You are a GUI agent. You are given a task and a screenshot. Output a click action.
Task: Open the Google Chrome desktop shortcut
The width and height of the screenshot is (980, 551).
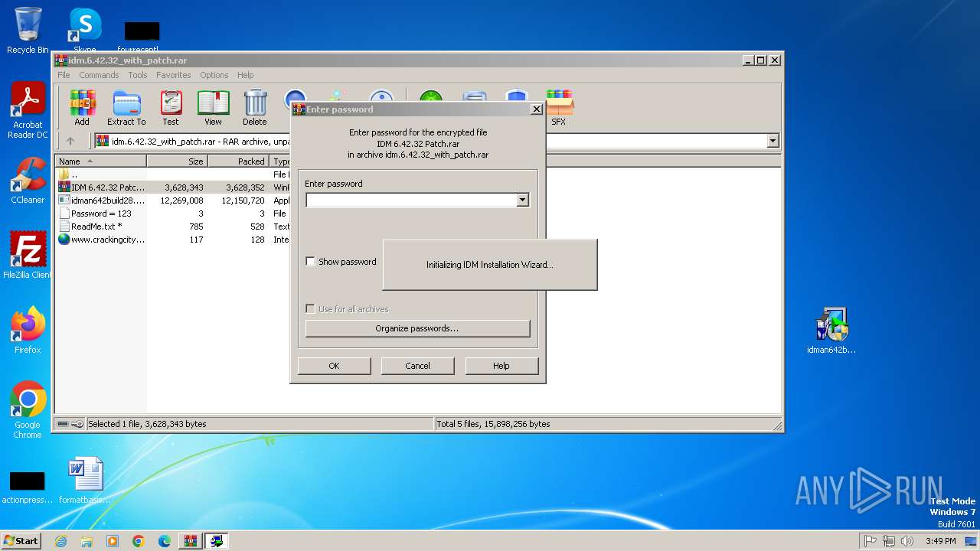point(28,410)
